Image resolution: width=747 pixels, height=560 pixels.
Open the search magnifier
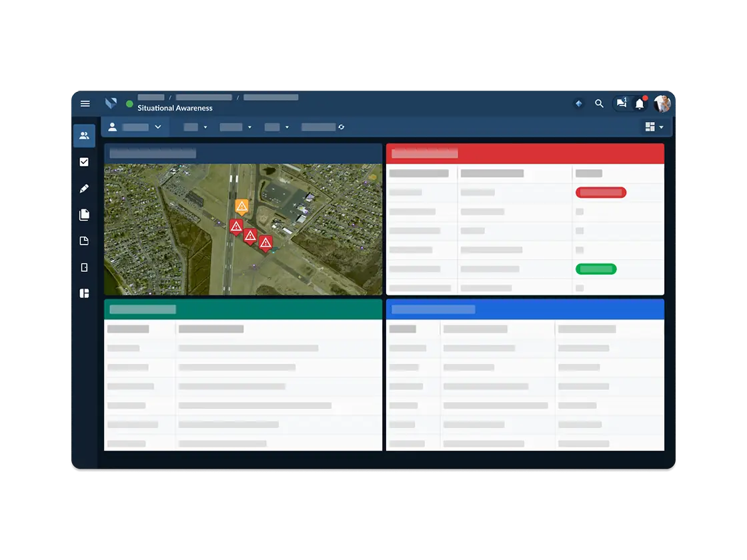pyautogui.click(x=600, y=103)
